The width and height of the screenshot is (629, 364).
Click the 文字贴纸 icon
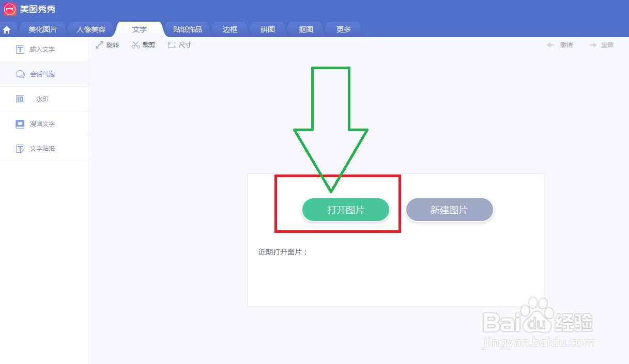click(20, 149)
